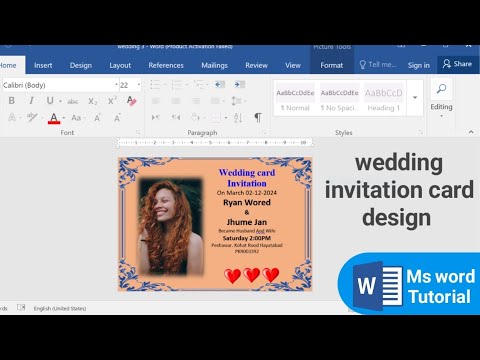Click Shading paint bucket icon
This screenshot has height=360, width=480.
click(x=195, y=117)
